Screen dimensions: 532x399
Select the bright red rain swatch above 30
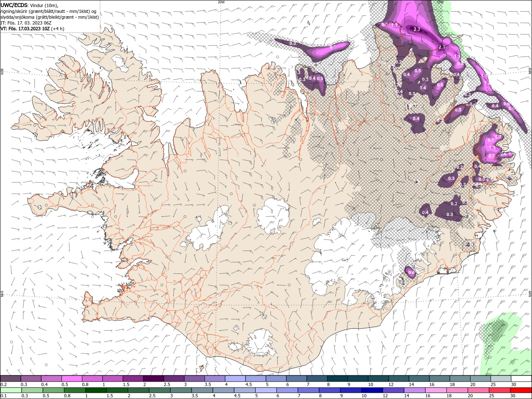point(520,390)
